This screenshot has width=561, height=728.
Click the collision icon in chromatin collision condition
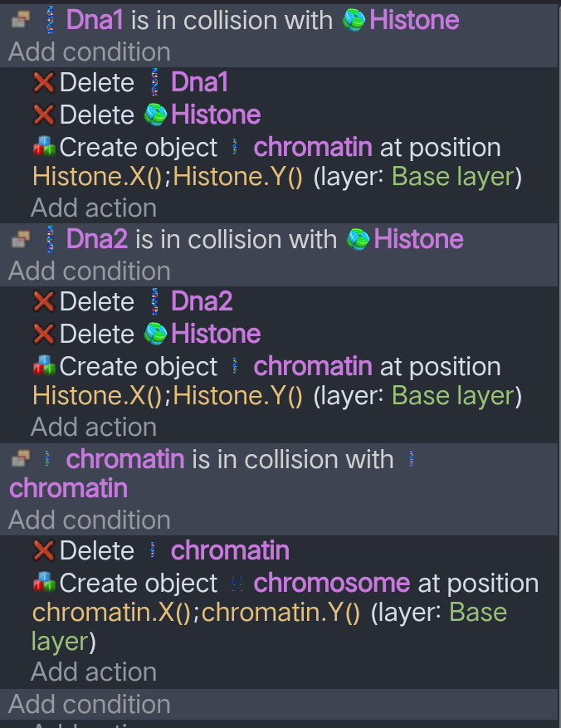(x=21, y=459)
